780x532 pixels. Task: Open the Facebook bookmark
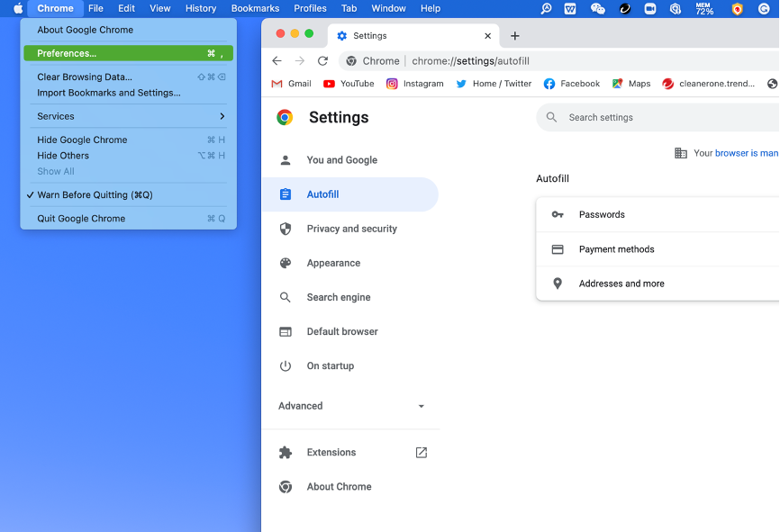[x=571, y=84]
